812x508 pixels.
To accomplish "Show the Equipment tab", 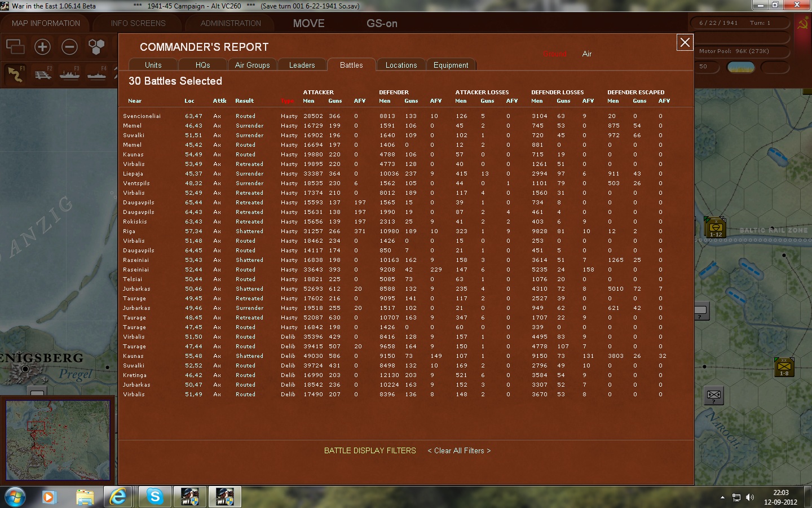I will point(451,65).
